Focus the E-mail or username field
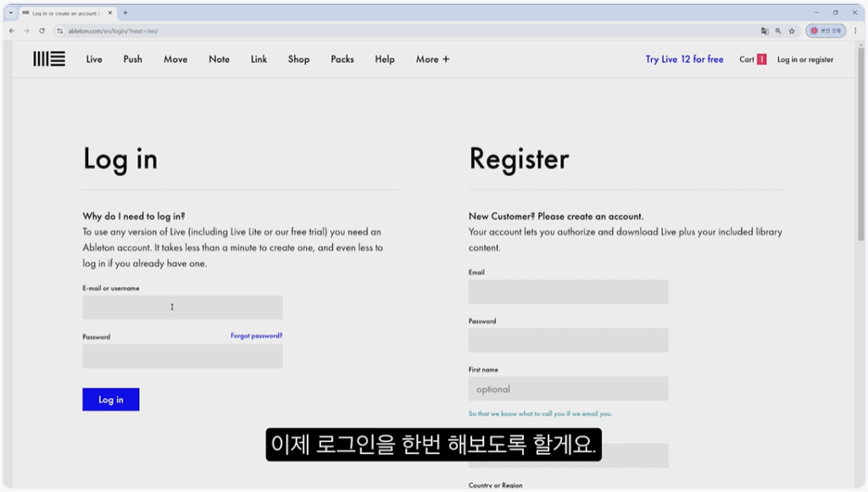 182,307
